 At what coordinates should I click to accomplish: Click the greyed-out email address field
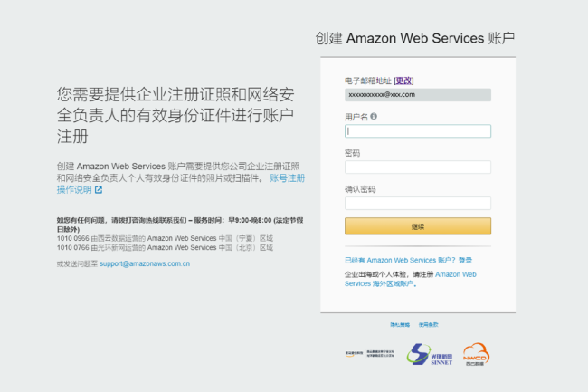coord(417,94)
